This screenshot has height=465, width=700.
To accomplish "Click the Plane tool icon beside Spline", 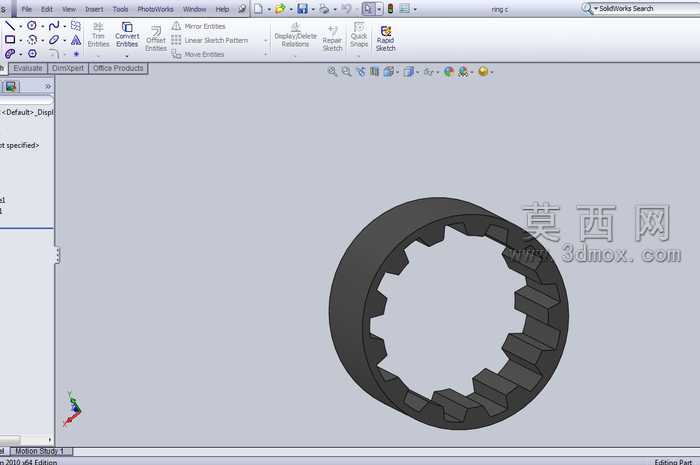I will [x=76, y=25].
